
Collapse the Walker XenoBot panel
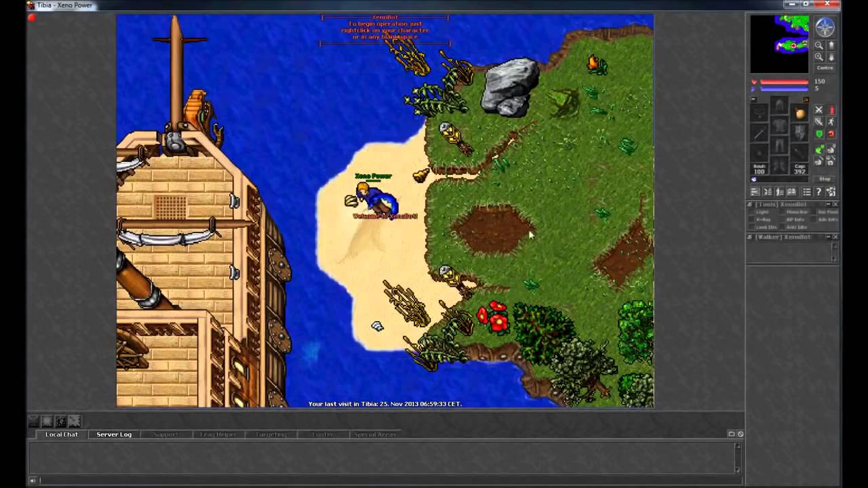click(x=829, y=237)
